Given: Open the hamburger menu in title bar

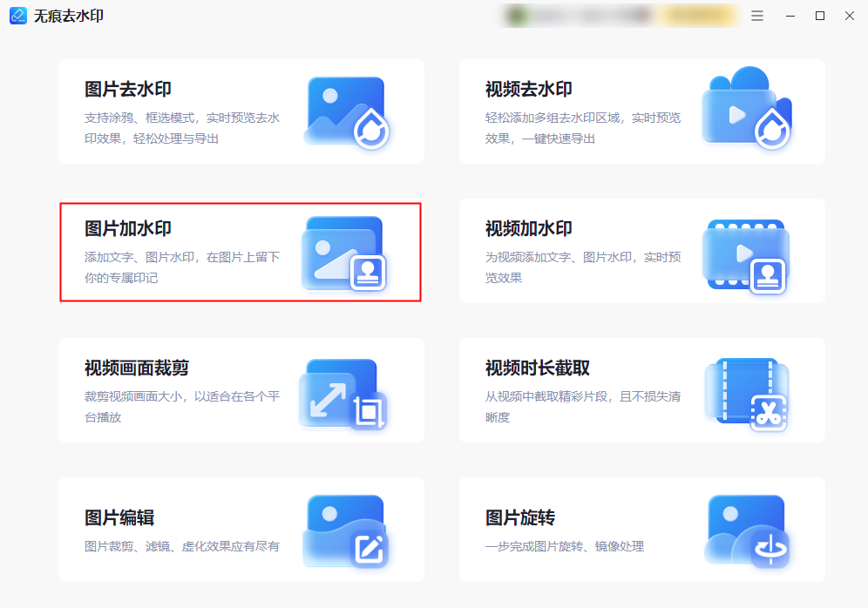Looking at the screenshot, I should pos(757,16).
